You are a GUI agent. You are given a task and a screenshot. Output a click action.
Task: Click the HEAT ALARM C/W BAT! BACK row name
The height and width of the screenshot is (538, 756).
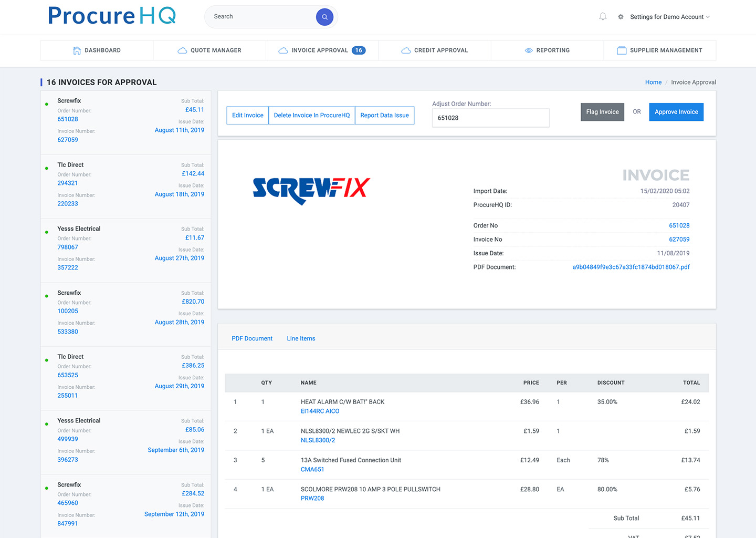(x=342, y=402)
